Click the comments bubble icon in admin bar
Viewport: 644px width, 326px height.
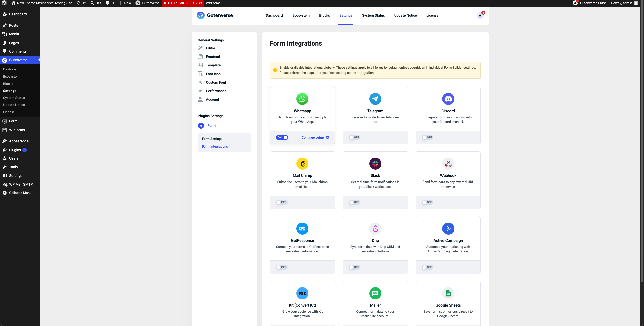(108, 3)
